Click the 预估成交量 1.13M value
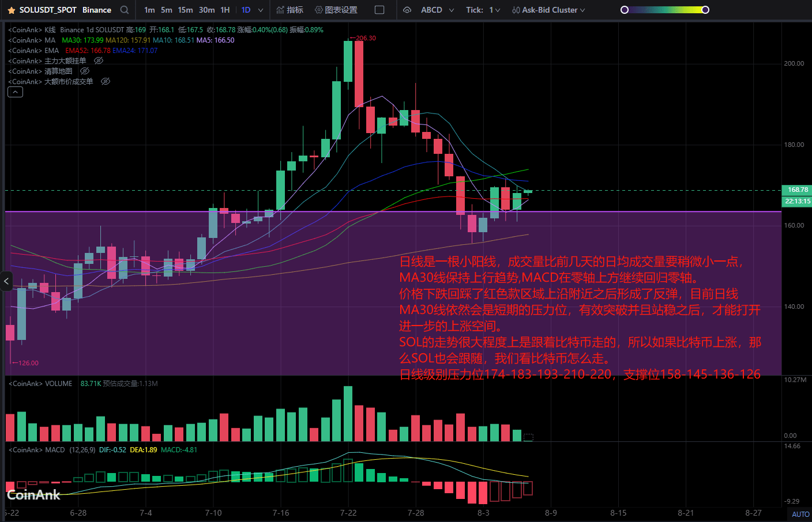The image size is (812, 522). (x=130, y=384)
